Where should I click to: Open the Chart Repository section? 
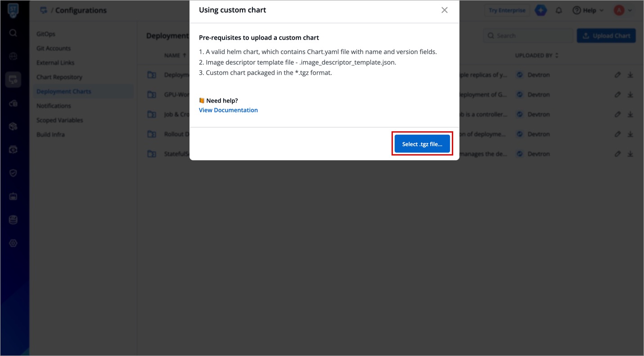tap(59, 77)
